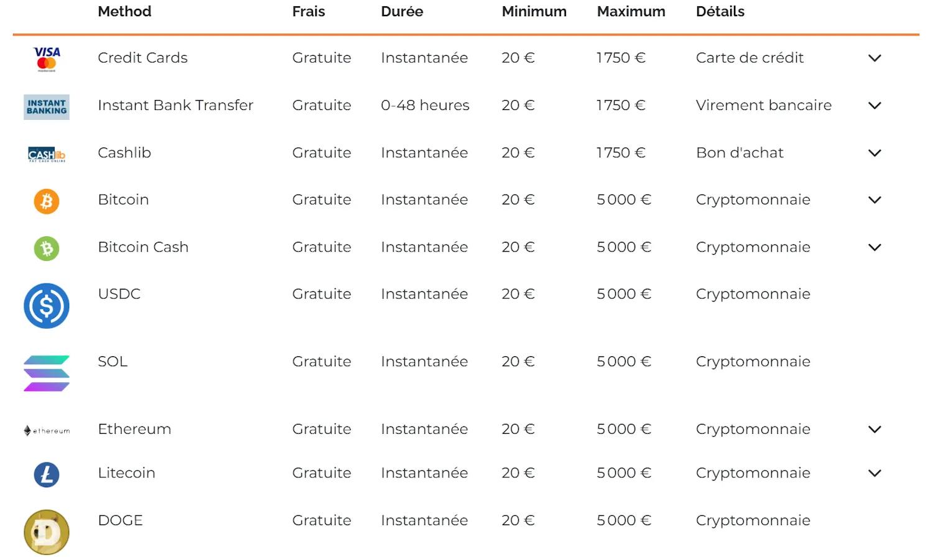Click the Cashlib logo icon
This screenshot has height=560, width=933.
click(x=47, y=155)
